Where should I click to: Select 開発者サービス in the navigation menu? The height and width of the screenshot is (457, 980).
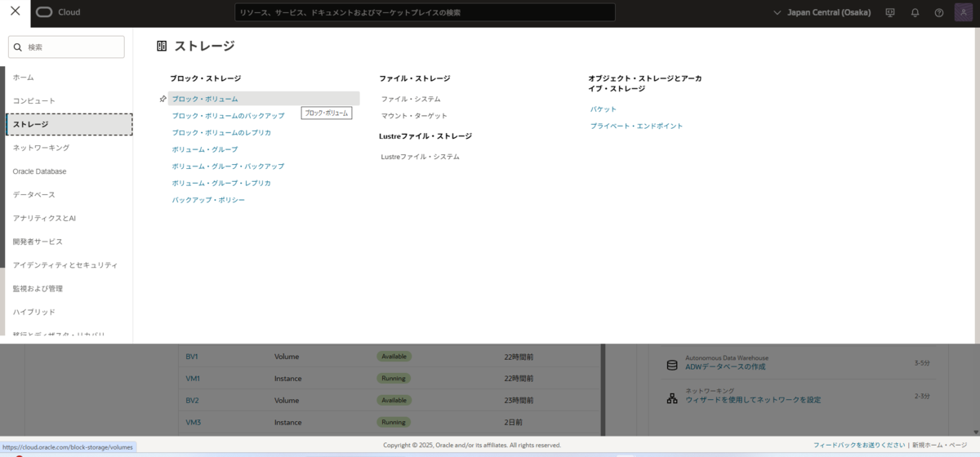point(38,242)
